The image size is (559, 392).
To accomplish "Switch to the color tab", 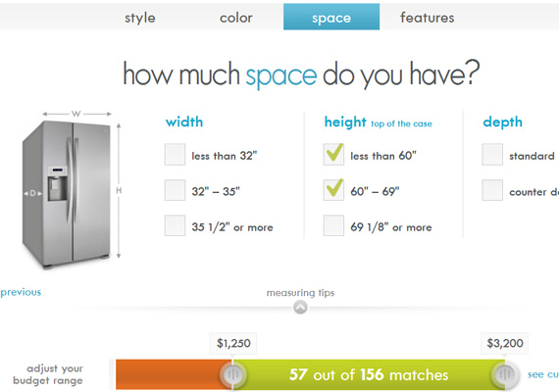I will (235, 18).
